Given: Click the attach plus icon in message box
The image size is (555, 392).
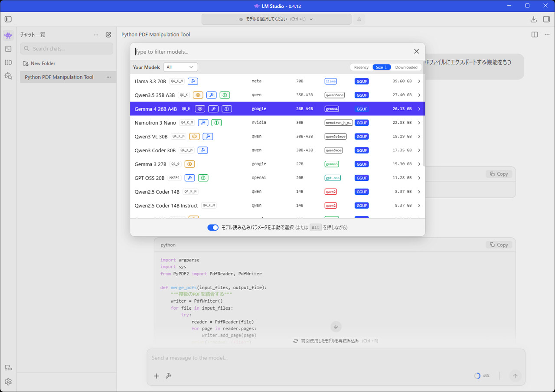Looking at the screenshot, I should coord(156,376).
